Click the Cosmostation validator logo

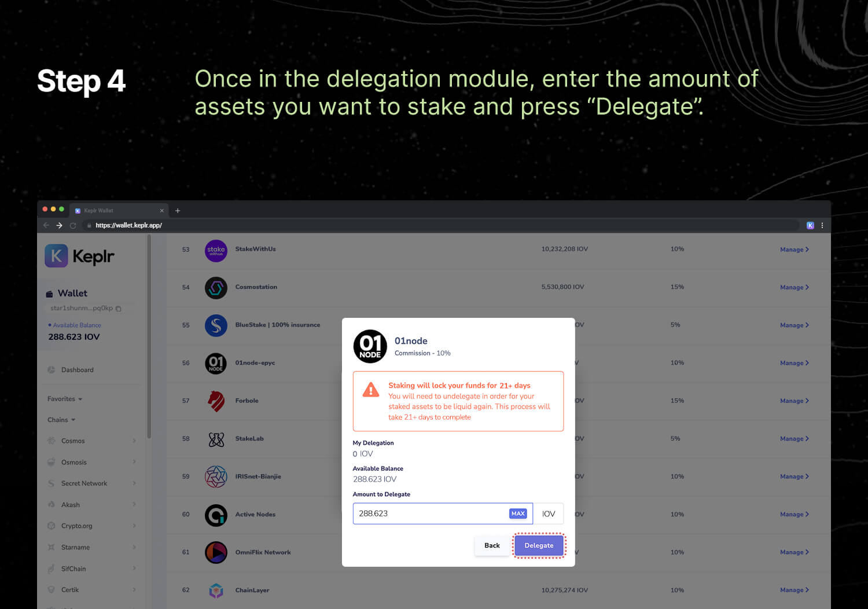point(216,288)
